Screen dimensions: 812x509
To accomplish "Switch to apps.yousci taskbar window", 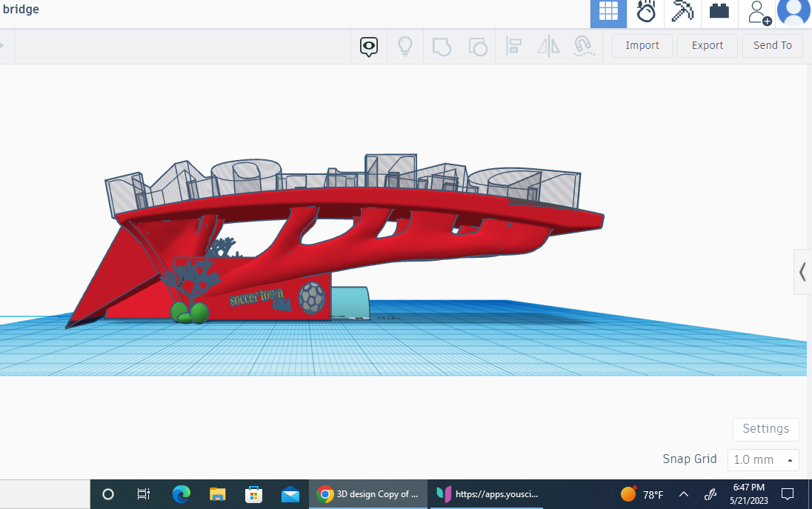I will click(x=487, y=494).
